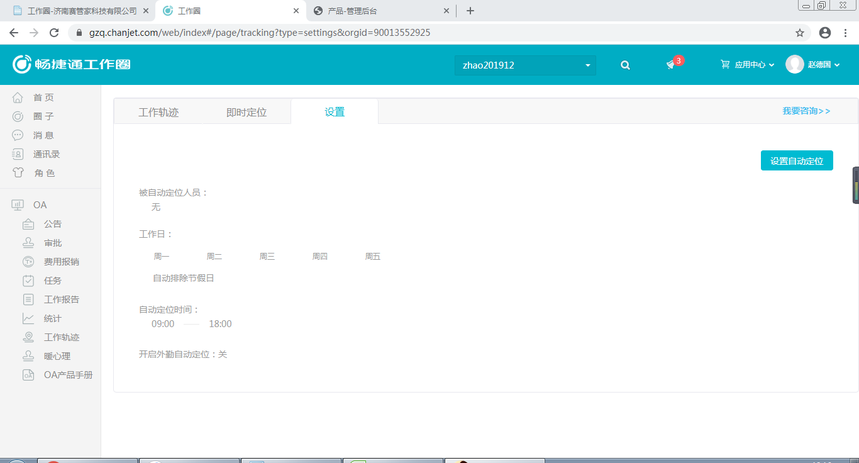Open the 审批 approval stamp icon

tap(28, 243)
